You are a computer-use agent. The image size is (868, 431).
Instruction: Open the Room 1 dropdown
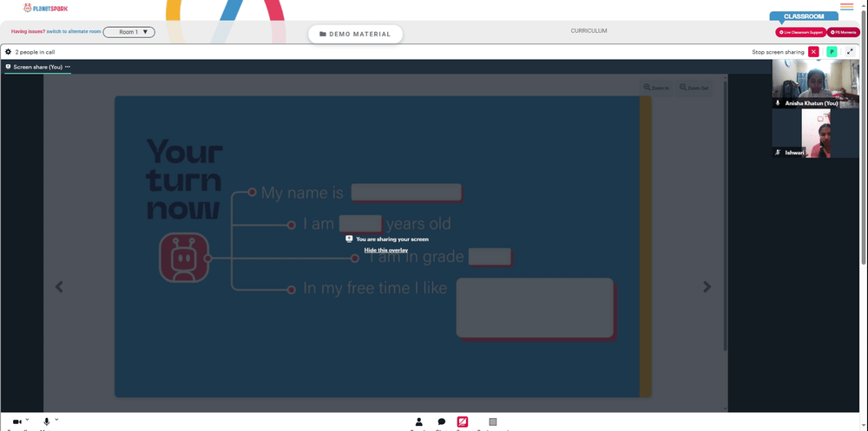click(x=129, y=32)
